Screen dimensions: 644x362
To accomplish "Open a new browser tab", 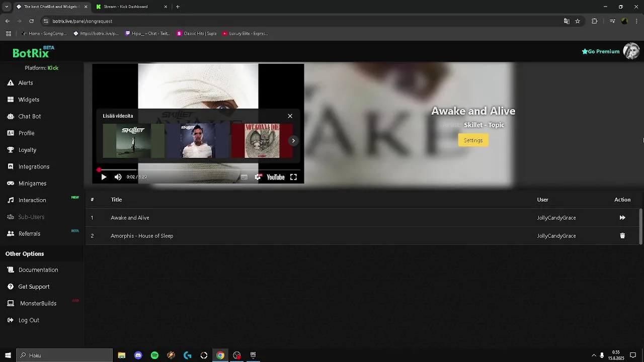I will 178,7.
